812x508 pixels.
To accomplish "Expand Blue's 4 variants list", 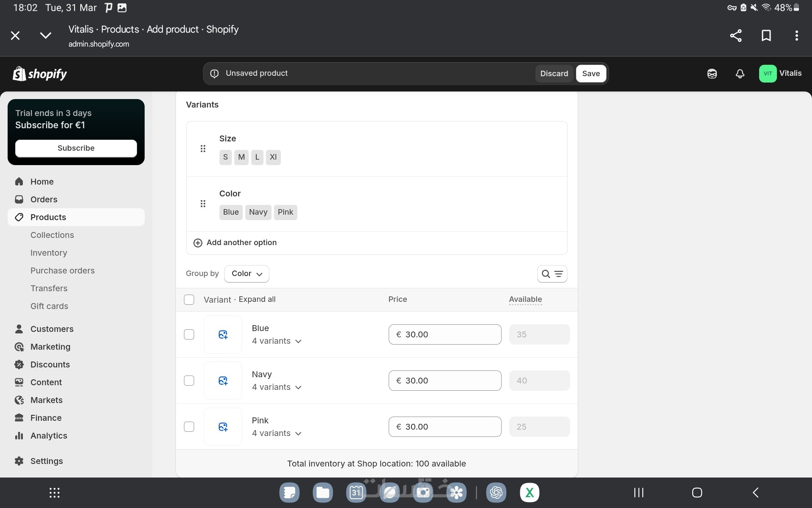I will click(x=277, y=341).
